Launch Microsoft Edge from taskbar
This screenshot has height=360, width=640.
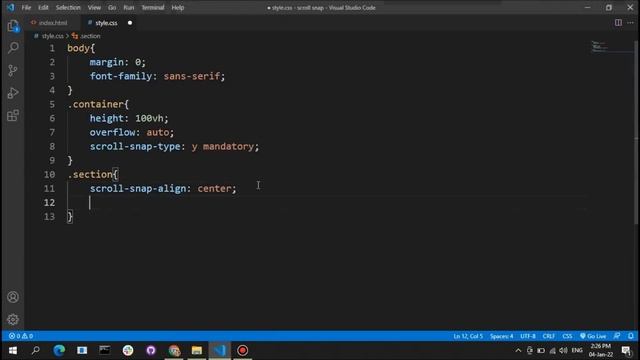[59, 350]
